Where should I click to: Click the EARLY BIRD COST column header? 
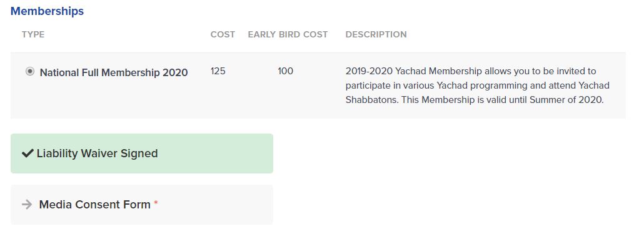(x=288, y=34)
